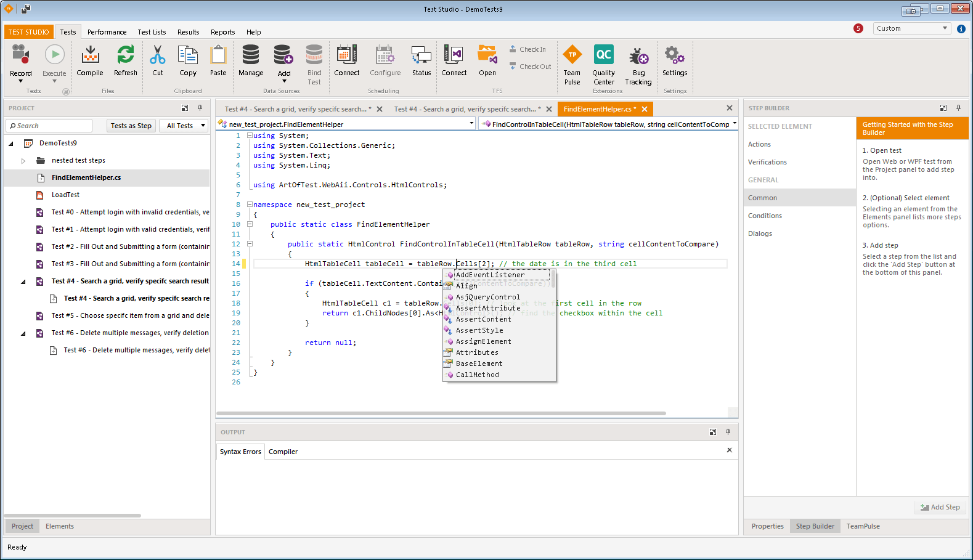
Task: Click the Check In icon
Action: [513, 49]
